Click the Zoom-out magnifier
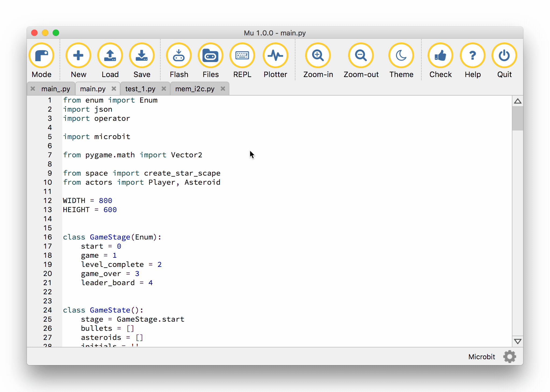Viewport: 550px width, 392px height. pyautogui.click(x=361, y=56)
